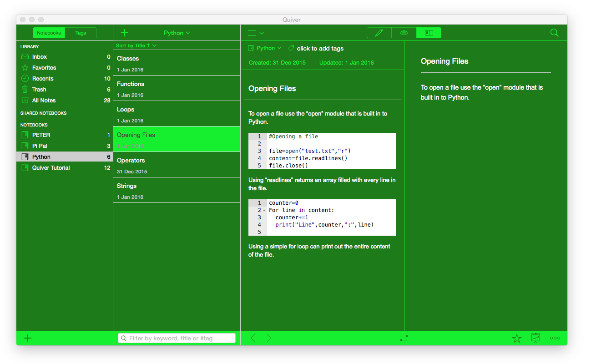Add a new note with plus icon

click(125, 33)
